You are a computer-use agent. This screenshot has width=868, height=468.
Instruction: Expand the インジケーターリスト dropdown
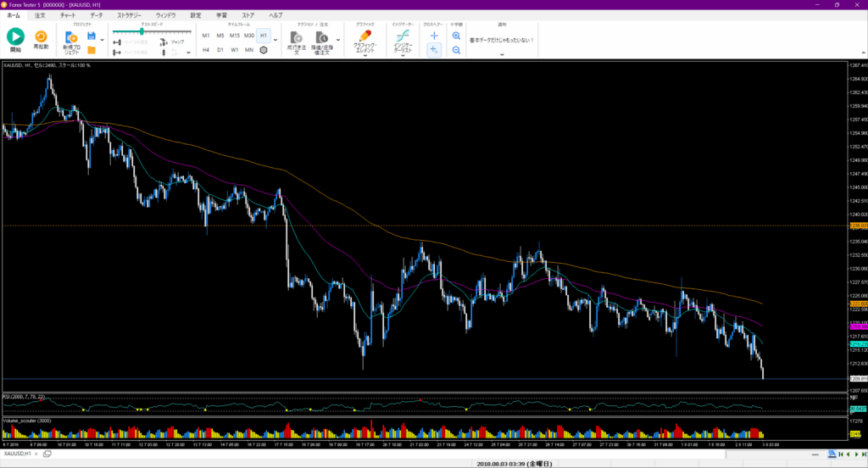403,57
